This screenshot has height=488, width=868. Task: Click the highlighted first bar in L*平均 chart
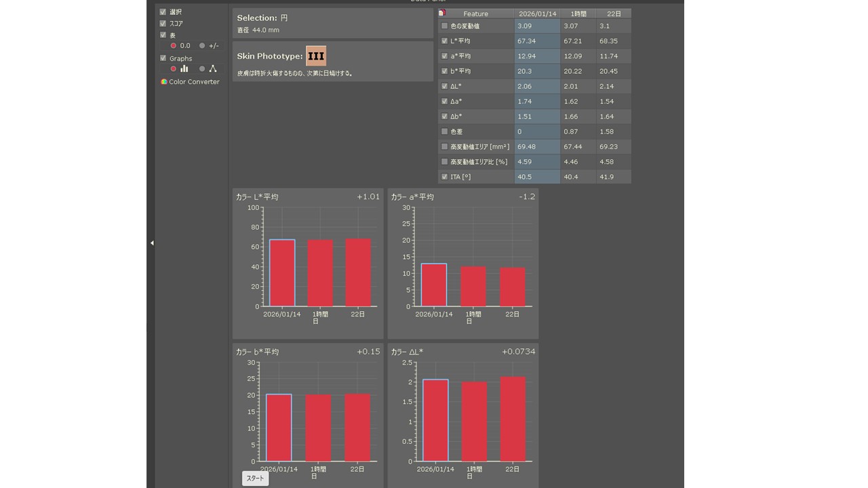(x=282, y=273)
